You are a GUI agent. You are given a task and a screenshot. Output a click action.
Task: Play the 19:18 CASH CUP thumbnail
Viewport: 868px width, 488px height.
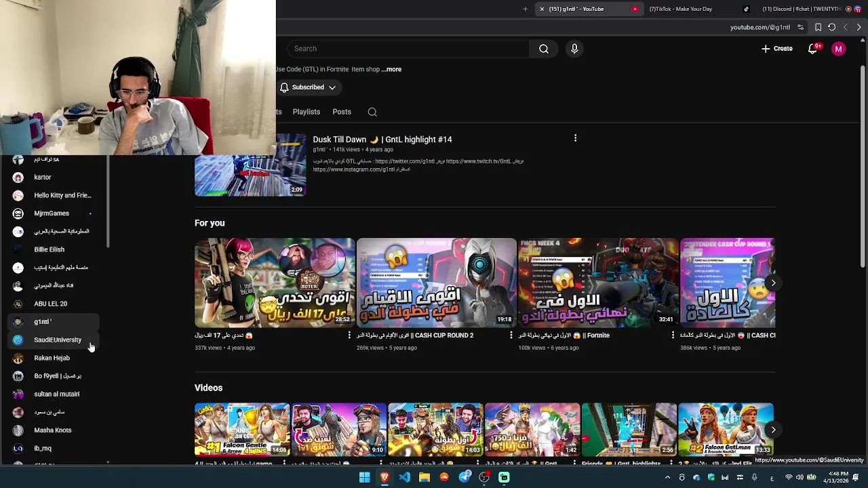[436, 283]
